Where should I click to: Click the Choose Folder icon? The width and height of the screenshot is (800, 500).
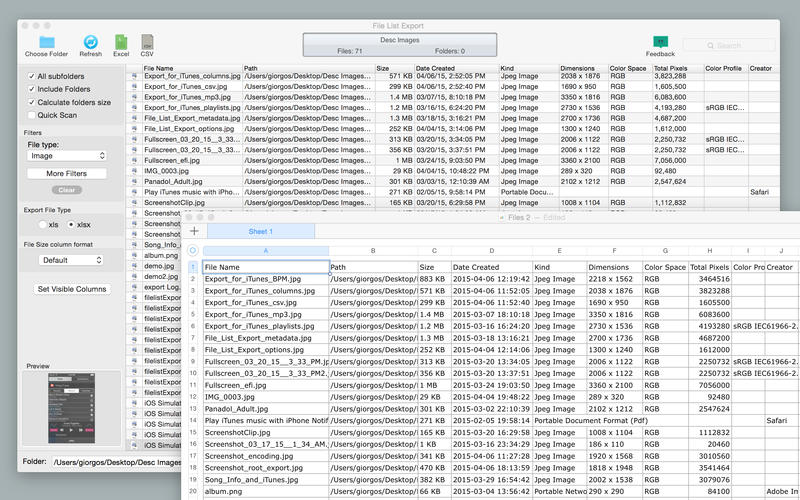pyautogui.click(x=47, y=41)
